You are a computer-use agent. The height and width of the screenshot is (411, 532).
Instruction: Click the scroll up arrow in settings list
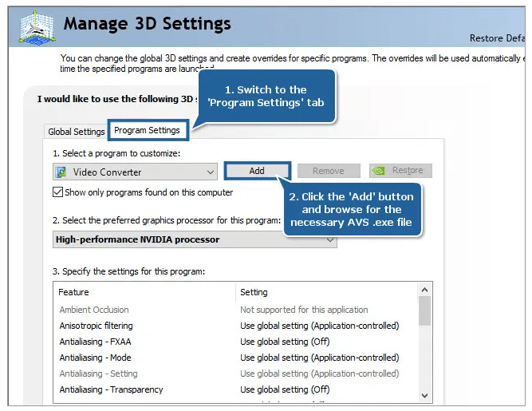tap(424, 290)
